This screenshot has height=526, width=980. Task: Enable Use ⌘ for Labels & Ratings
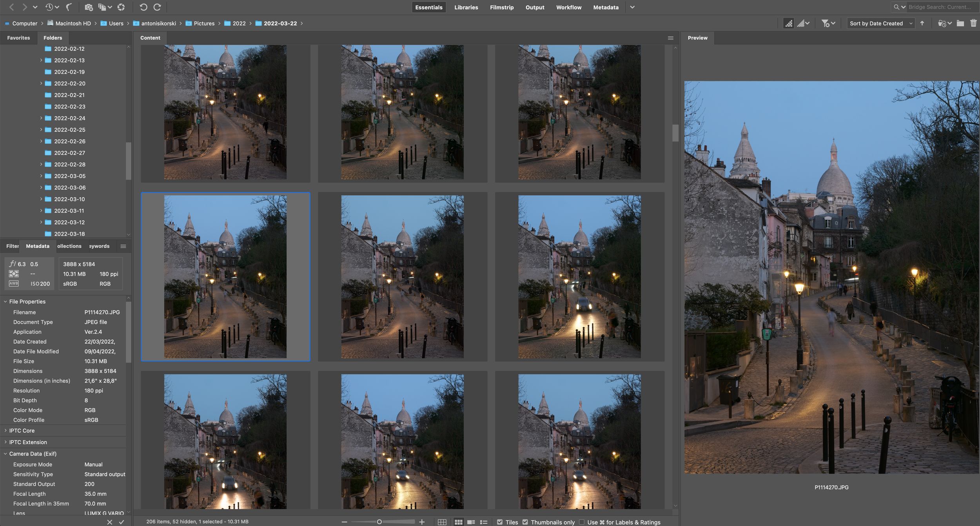point(582,522)
